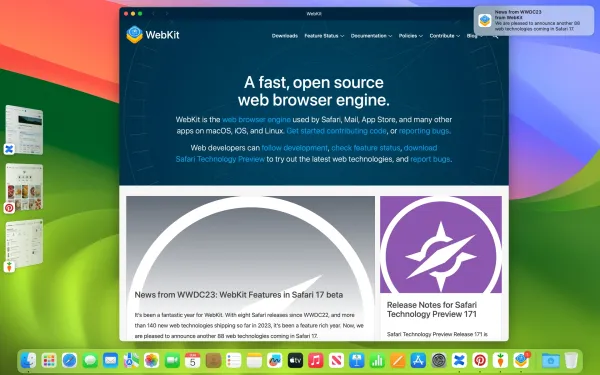600x375 pixels.
Task: Open Launchpad from the Dock
Action: point(49,360)
